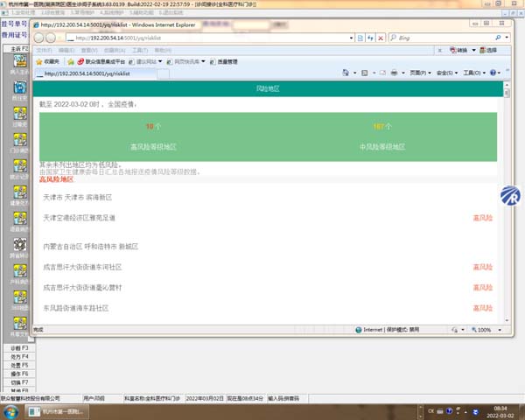Click the 处方 F4 sidebar button
Image resolution: width=525 pixels, height=420 pixels.
pyautogui.click(x=18, y=357)
